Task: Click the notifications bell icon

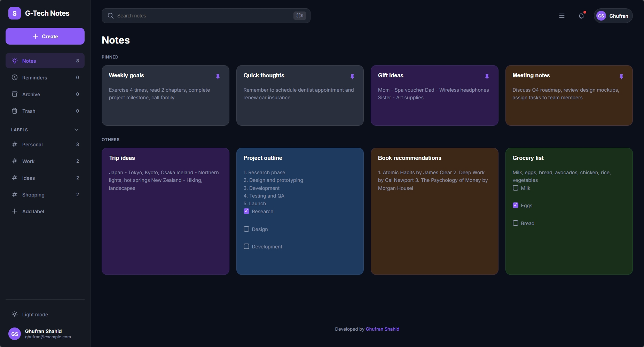Action: coord(580,15)
